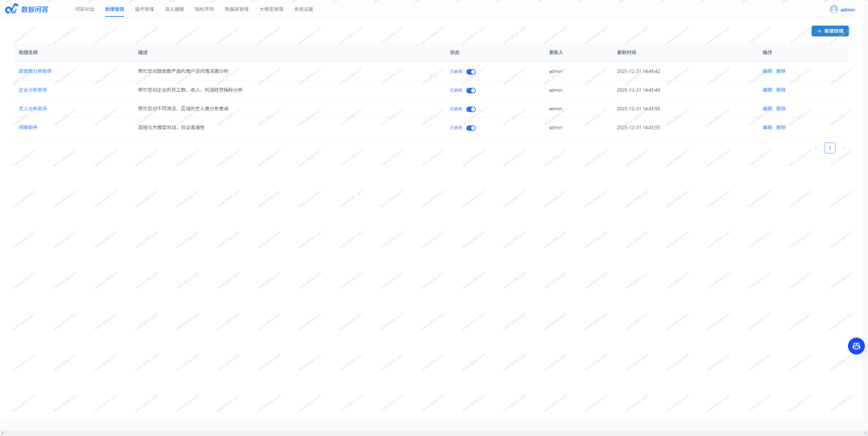Click 删除 for 艺人分析助手 row

(780, 109)
